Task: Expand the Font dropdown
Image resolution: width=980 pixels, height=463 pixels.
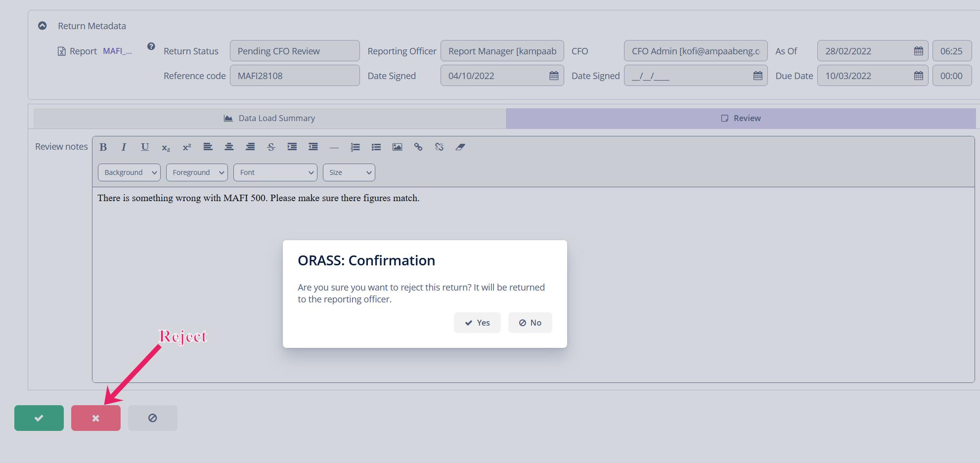Action: pyautogui.click(x=275, y=172)
